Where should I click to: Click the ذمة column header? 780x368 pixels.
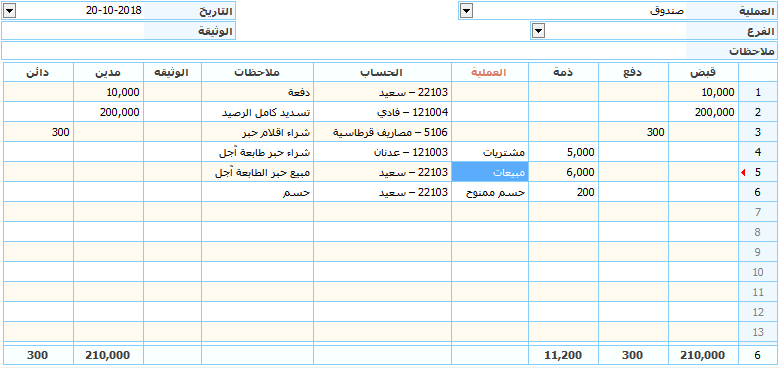click(564, 73)
